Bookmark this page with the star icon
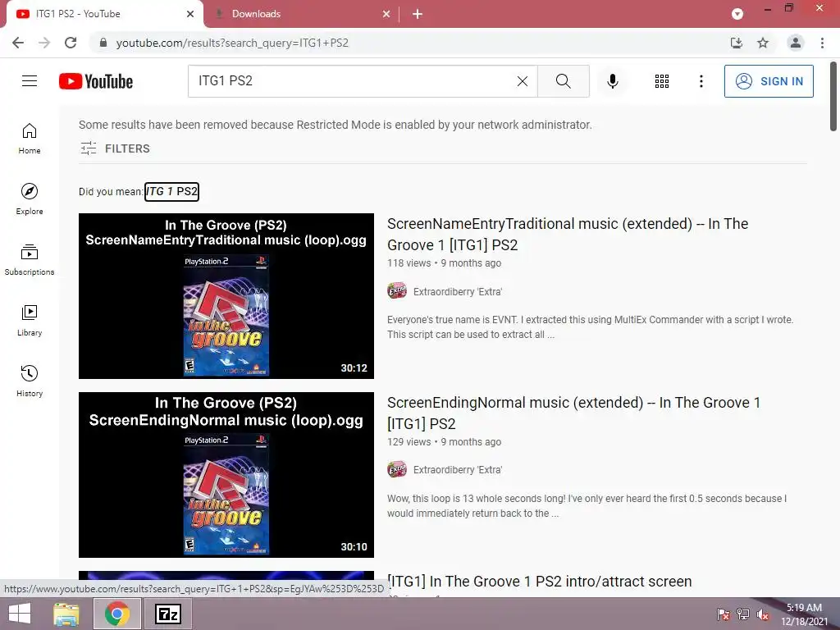The height and width of the screenshot is (630, 840). (763, 43)
